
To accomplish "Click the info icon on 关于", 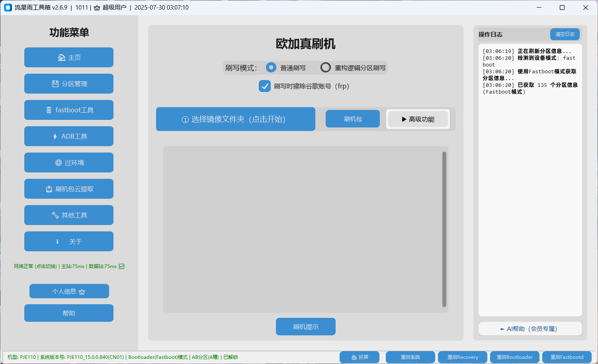I will tap(57, 241).
